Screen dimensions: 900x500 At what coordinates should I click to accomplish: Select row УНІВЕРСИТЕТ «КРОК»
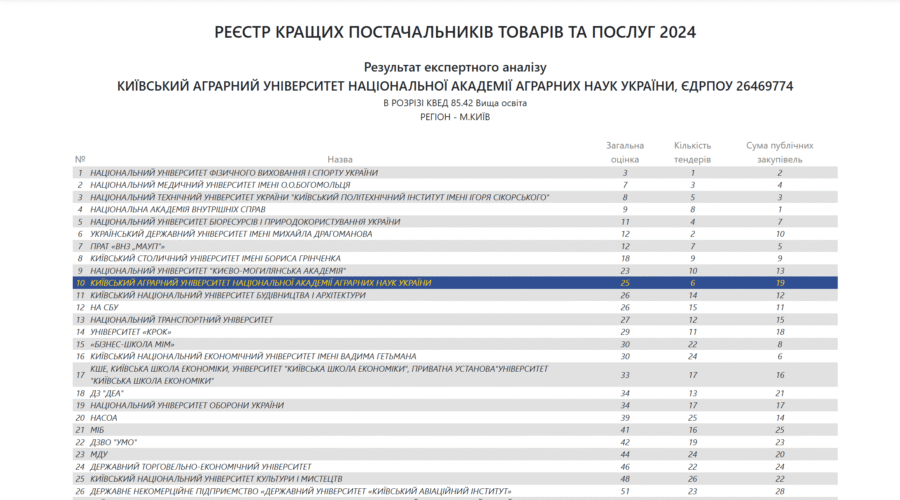[455, 332]
